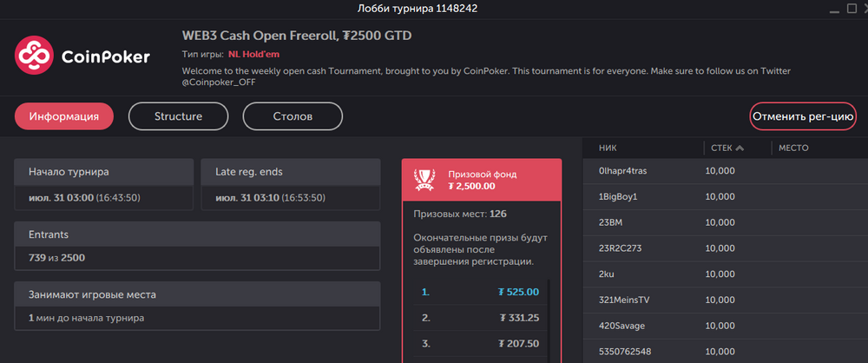Maximize the tournament lobby window
The width and height of the screenshot is (868, 363).
point(852,8)
